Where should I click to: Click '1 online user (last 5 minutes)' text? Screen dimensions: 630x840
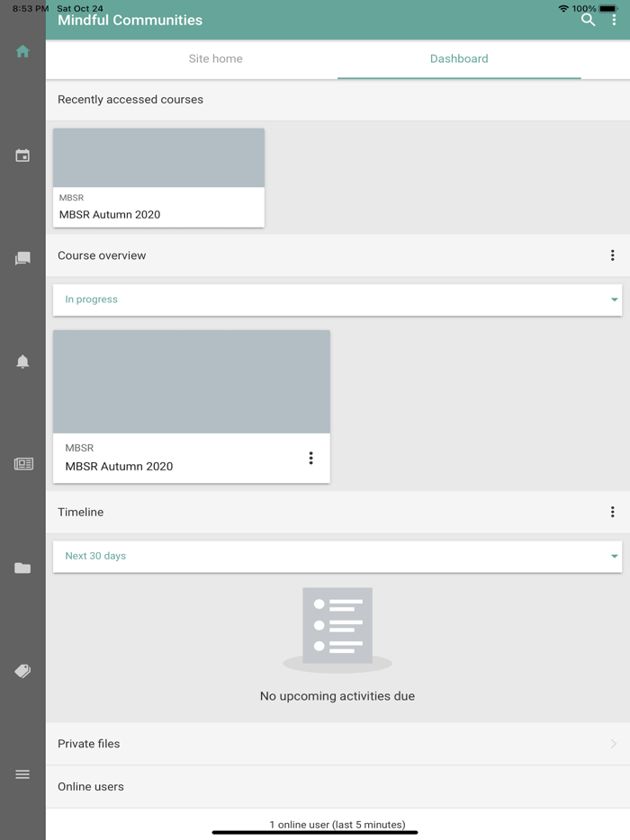coord(337,825)
